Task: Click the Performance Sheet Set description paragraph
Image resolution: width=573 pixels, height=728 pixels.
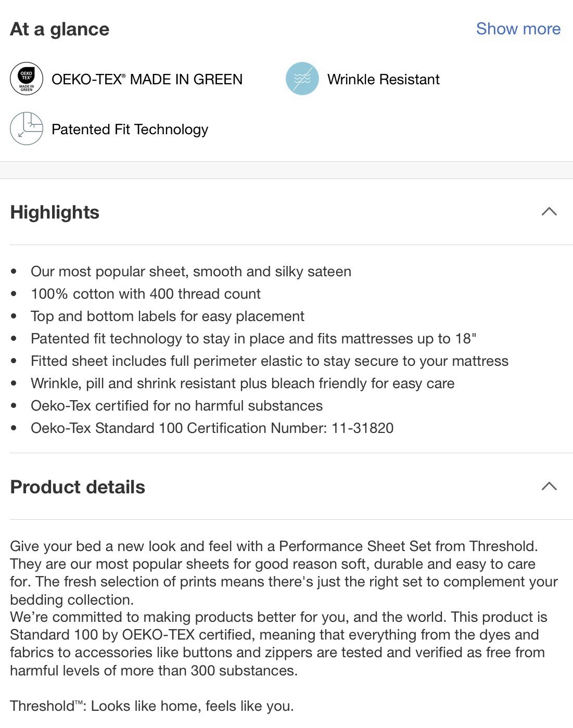Action: 284,573
